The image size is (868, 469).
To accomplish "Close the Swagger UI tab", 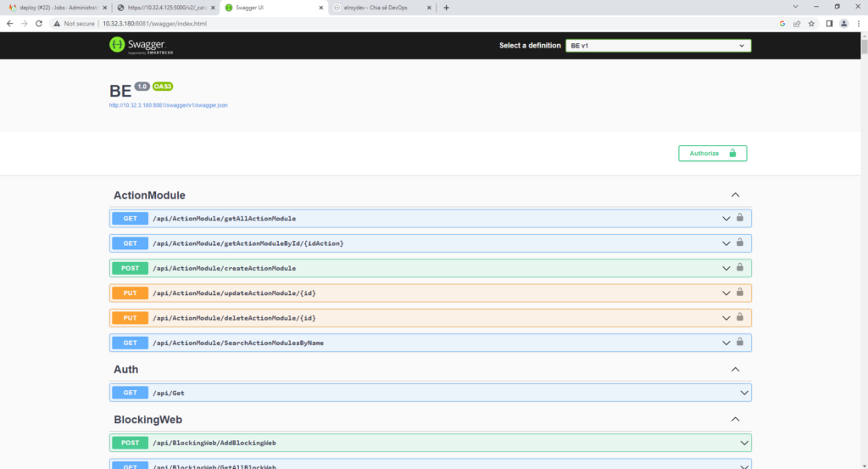I will click(321, 8).
